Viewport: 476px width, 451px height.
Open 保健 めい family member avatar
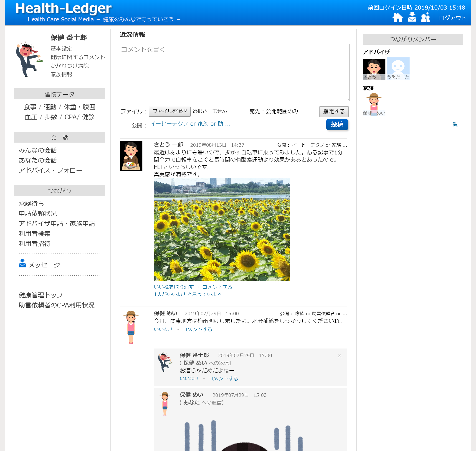(374, 104)
